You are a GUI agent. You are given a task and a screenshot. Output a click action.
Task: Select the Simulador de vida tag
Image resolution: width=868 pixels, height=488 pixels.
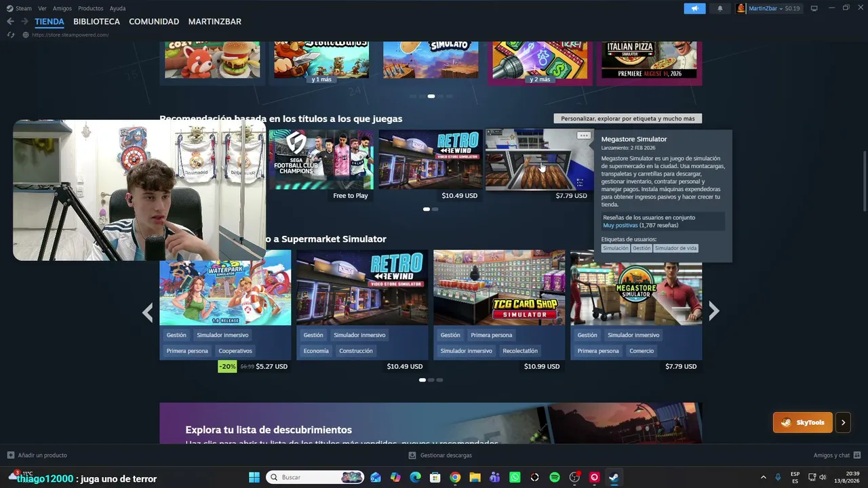[675, 248]
